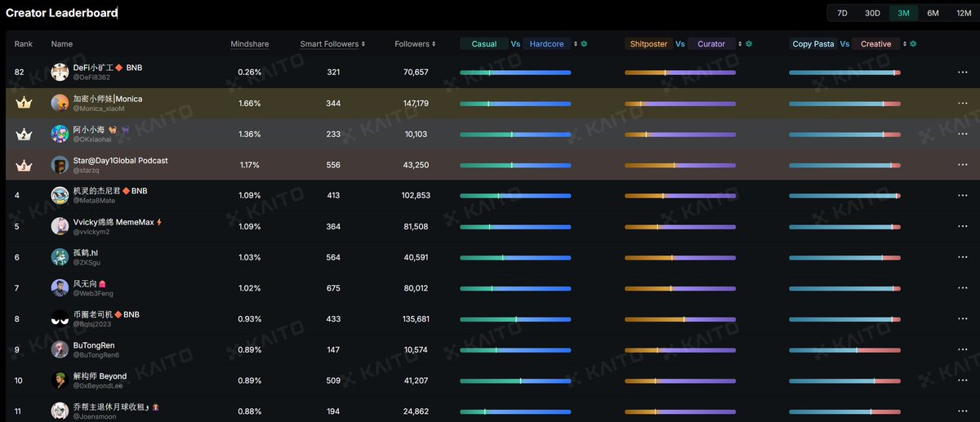Click follower count 147,179

tap(414, 104)
